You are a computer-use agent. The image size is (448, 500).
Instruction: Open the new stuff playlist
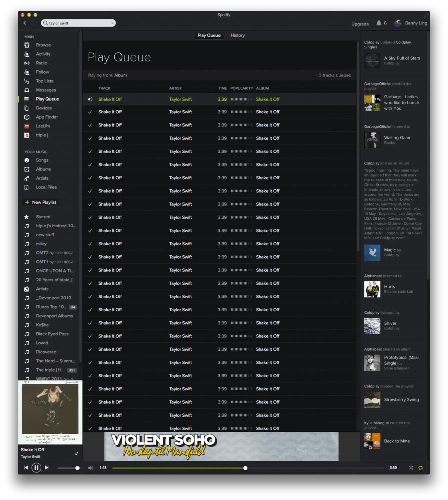tap(45, 235)
